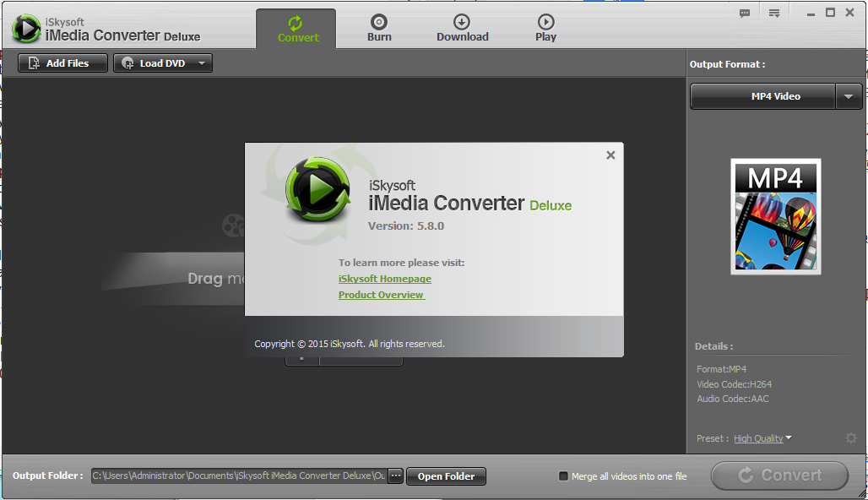This screenshot has height=500, width=868.
Task: Open the feedback speech bubble icon
Action: (745, 13)
